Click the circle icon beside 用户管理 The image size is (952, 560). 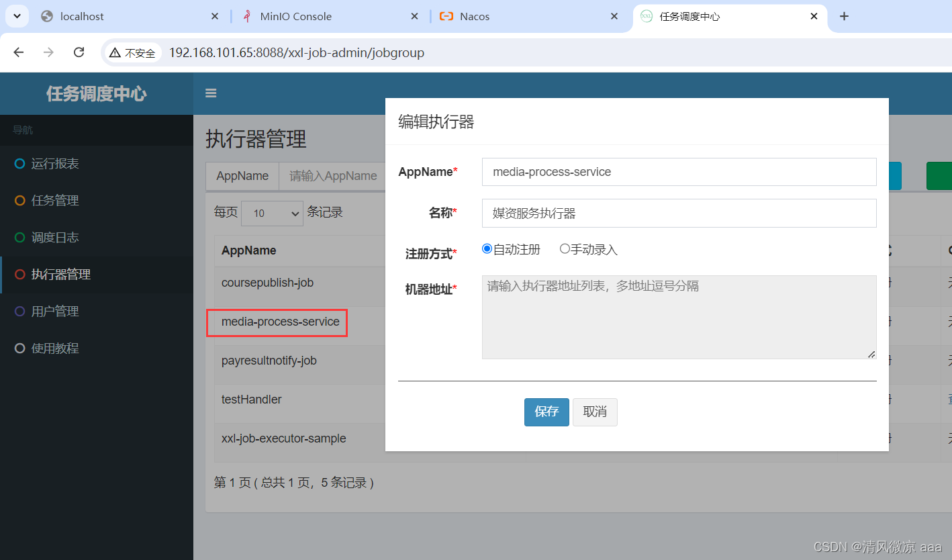(19, 312)
